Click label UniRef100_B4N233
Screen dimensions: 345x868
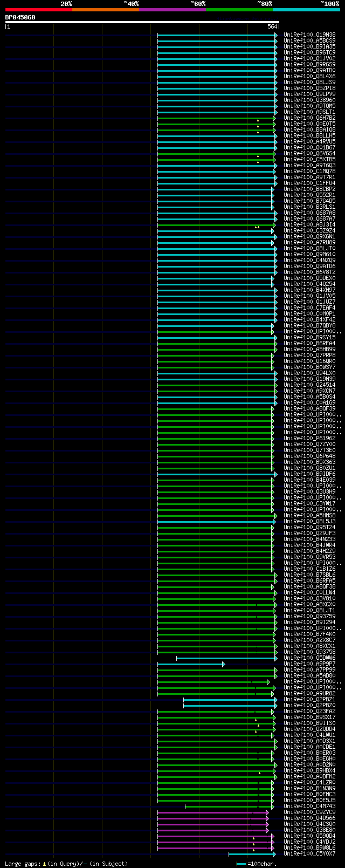(309, 539)
